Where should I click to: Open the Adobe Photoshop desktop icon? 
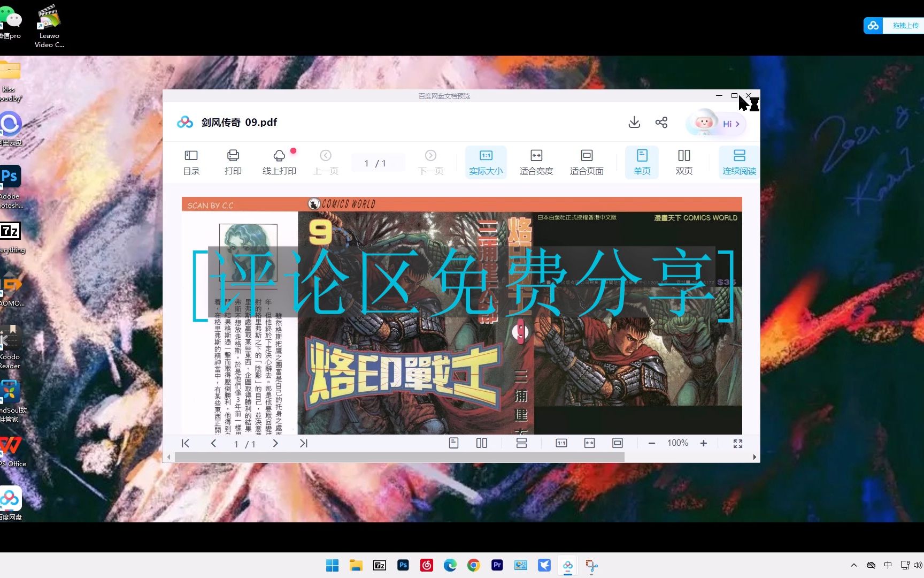click(x=11, y=187)
